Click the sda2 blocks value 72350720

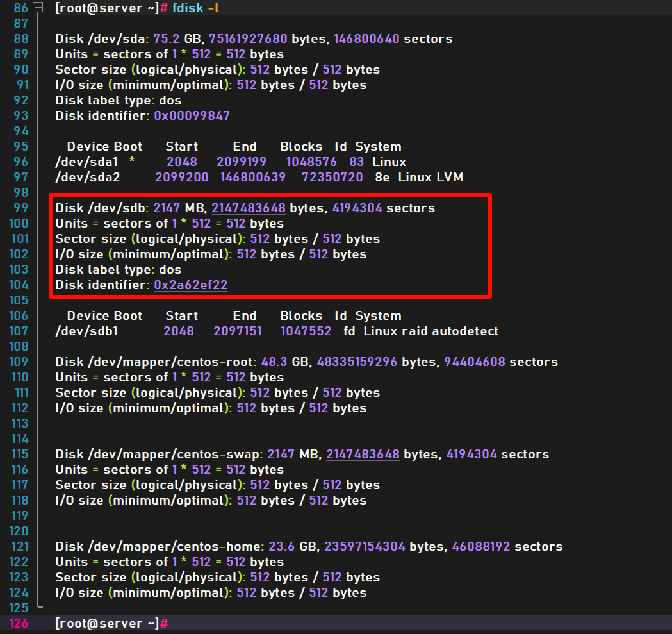click(332, 177)
